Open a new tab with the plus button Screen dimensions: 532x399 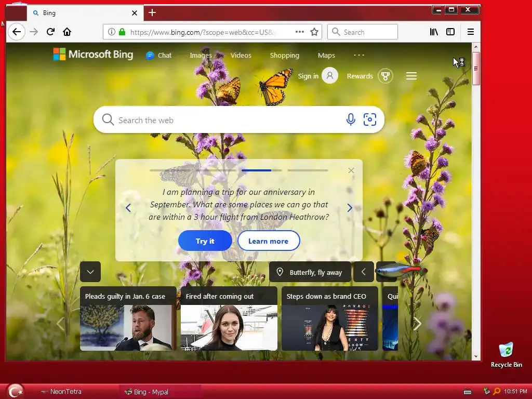152,13
